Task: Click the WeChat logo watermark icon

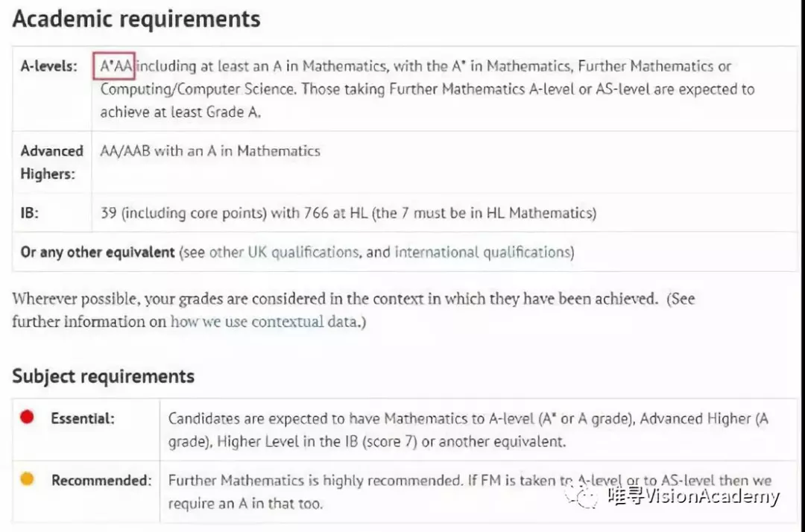Action: pos(583,495)
